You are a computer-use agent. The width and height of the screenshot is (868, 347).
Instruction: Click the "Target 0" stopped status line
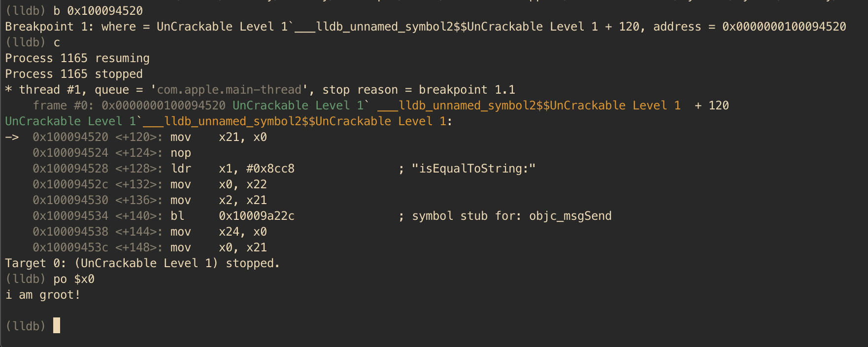click(142, 263)
